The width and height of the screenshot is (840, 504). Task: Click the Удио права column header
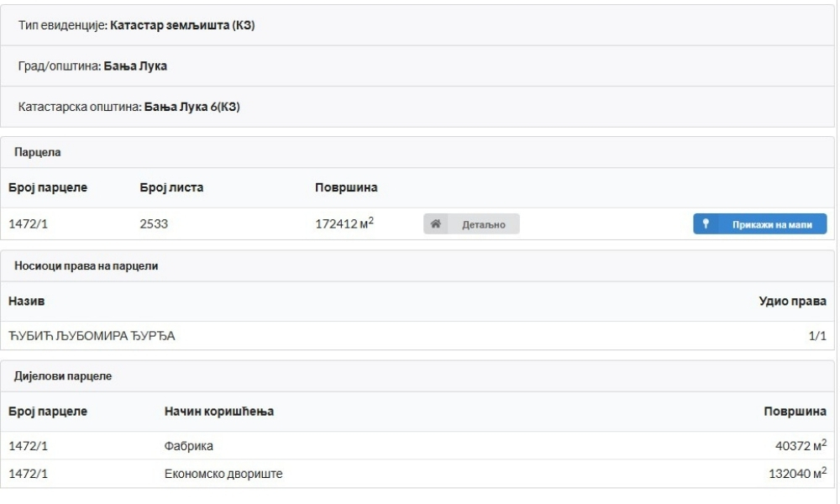(798, 301)
